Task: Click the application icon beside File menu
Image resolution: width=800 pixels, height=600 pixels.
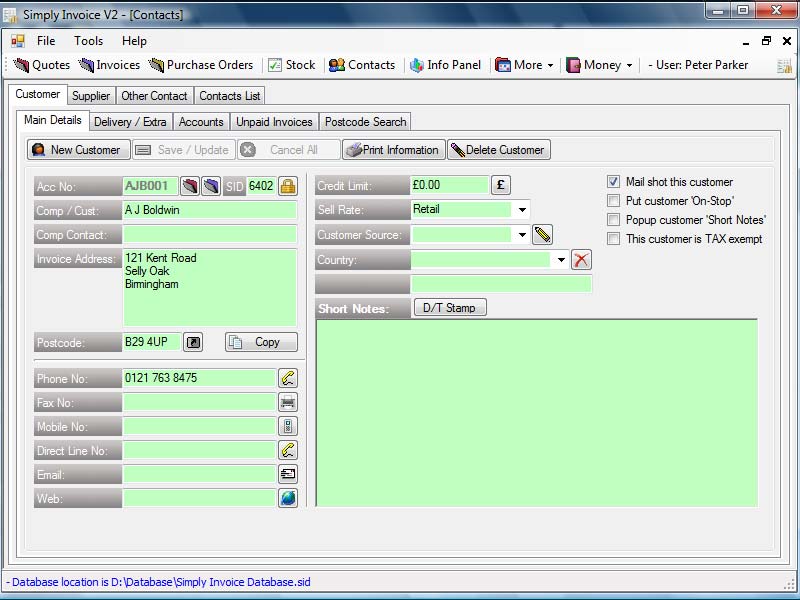Action: tap(18, 41)
